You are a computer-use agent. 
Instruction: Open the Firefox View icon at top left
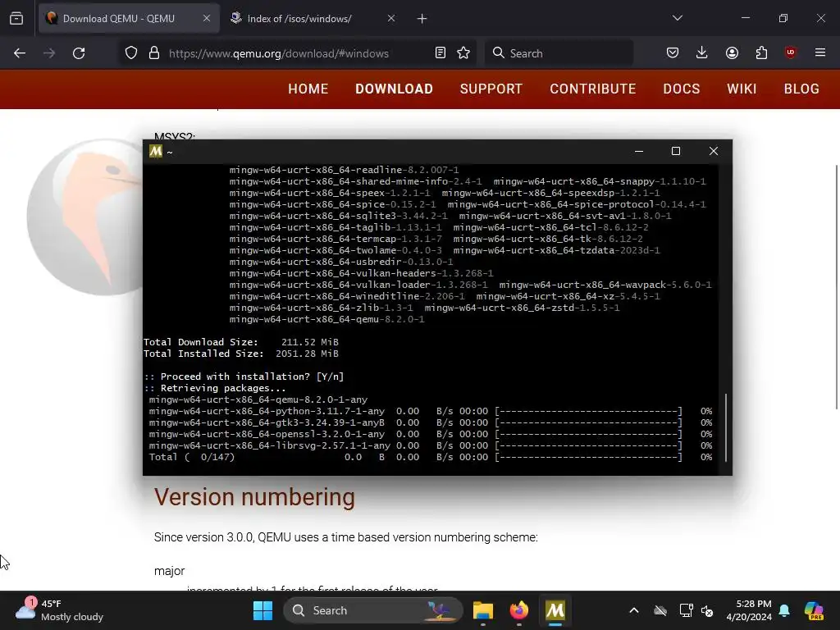(16, 19)
